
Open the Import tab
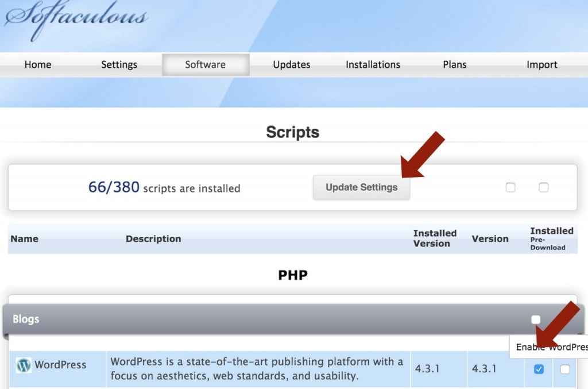(542, 64)
